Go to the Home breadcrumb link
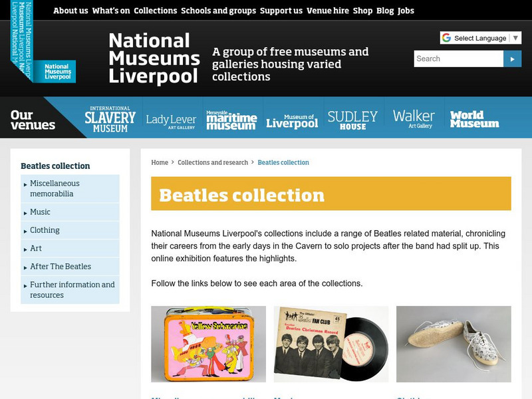Viewport: 532px width, 399px height. [x=160, y=162]
